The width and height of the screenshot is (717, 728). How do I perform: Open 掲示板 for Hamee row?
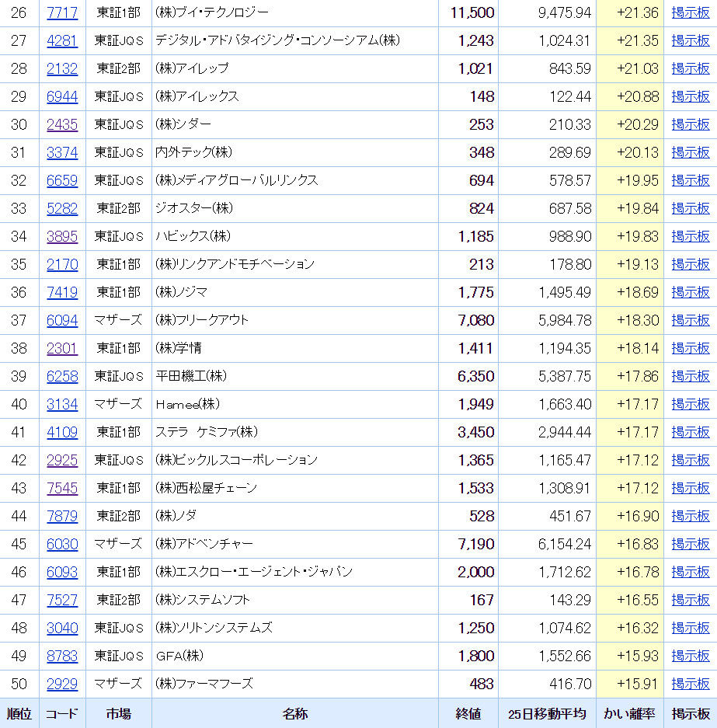[x=691, y=404]
